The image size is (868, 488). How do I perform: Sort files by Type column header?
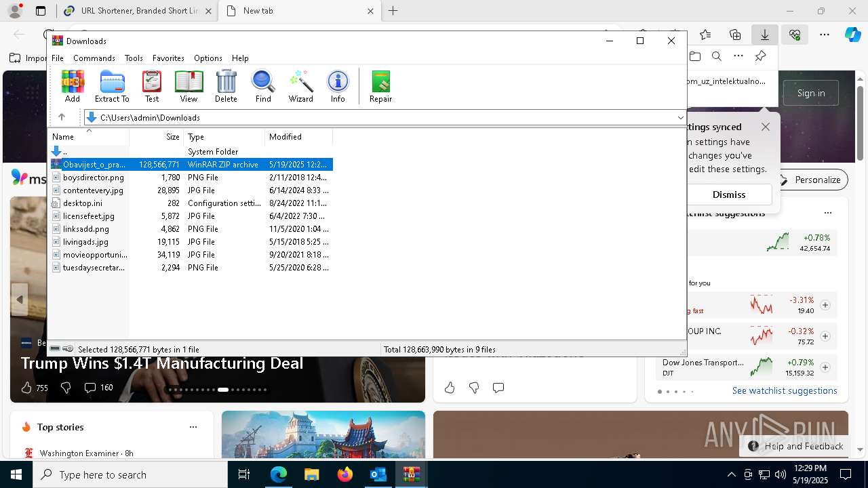[224, 137]
